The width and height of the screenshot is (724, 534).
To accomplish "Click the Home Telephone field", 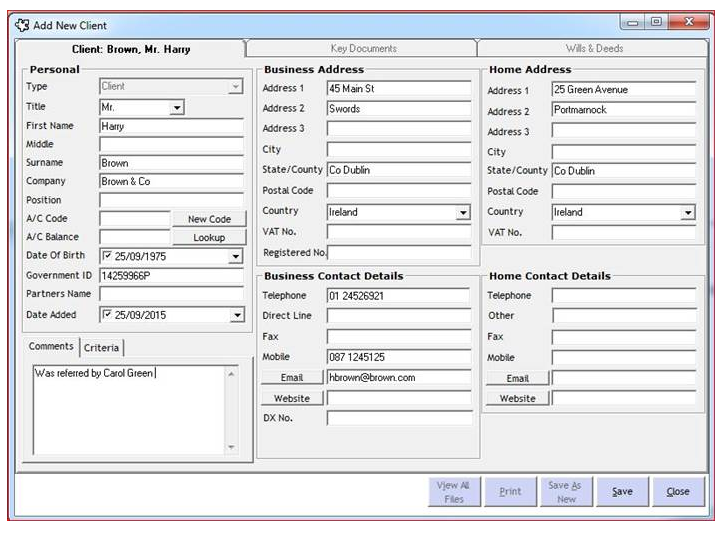I will pyautogui.click(x=624, y=296).
